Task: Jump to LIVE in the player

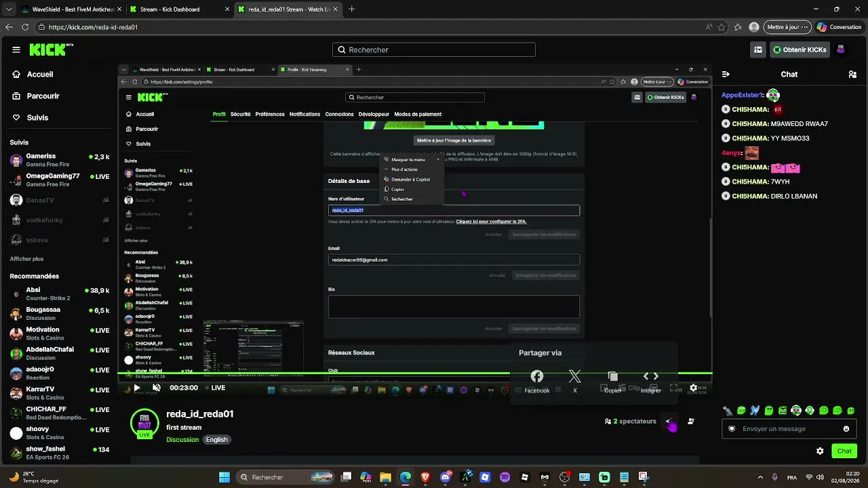Action: pos(214,388)
